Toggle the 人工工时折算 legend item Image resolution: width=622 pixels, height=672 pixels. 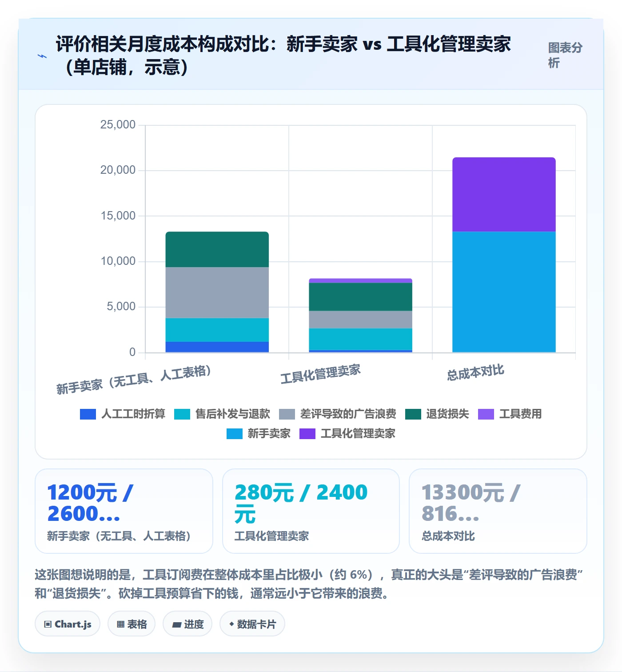(123, 414)
